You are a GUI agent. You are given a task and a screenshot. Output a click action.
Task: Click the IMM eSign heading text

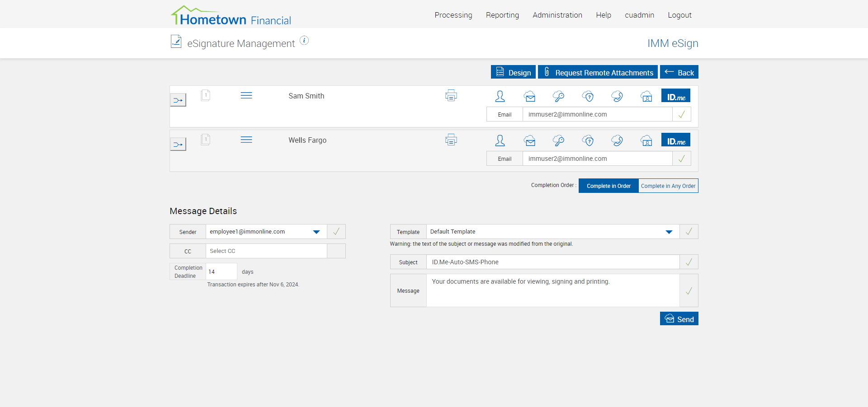[673, 43]
